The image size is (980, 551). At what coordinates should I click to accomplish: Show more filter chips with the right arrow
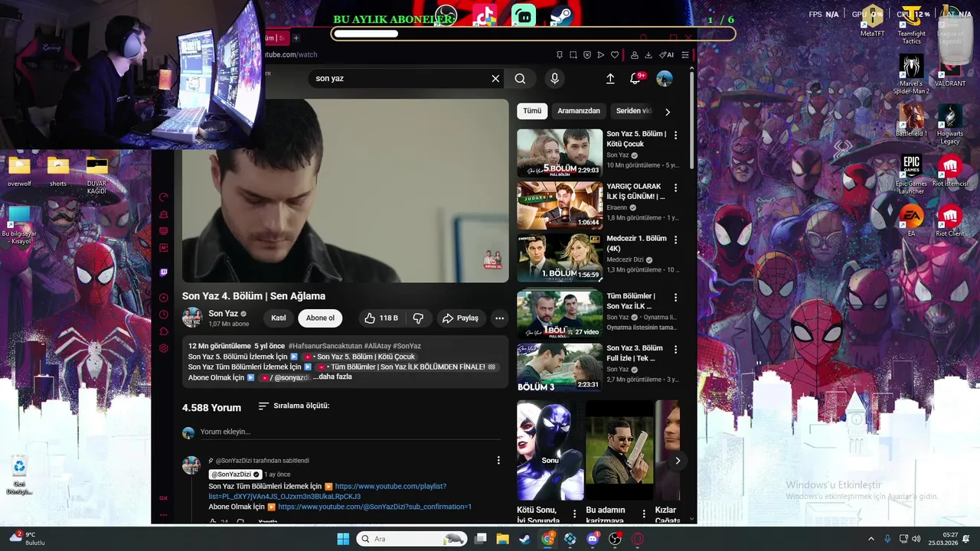pyautogui.click(x=667, y=112)
